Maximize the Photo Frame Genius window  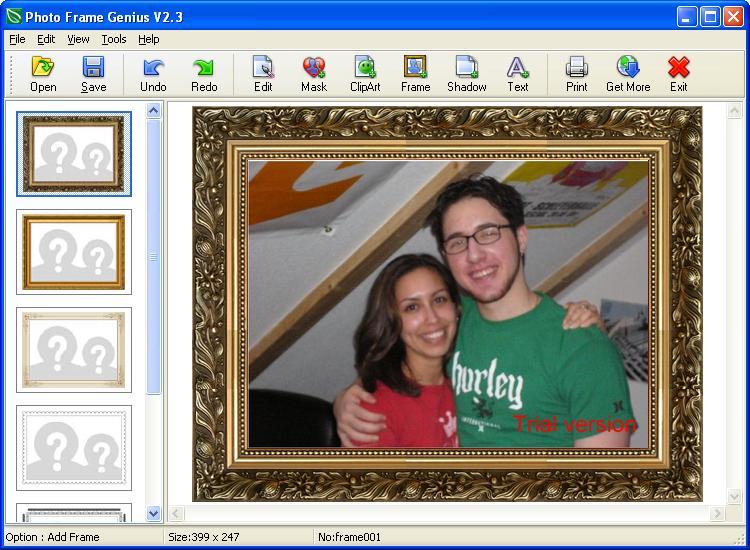(710, 17)
